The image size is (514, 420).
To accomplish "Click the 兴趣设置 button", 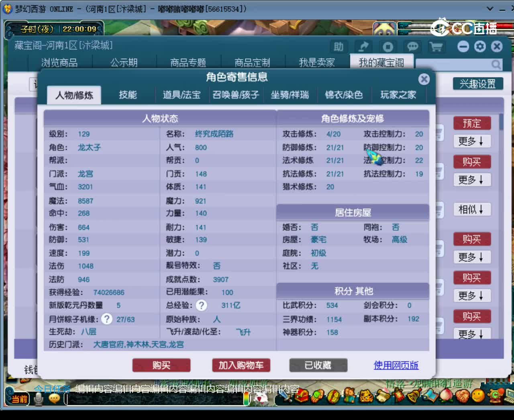I will [x=478, y=84].
